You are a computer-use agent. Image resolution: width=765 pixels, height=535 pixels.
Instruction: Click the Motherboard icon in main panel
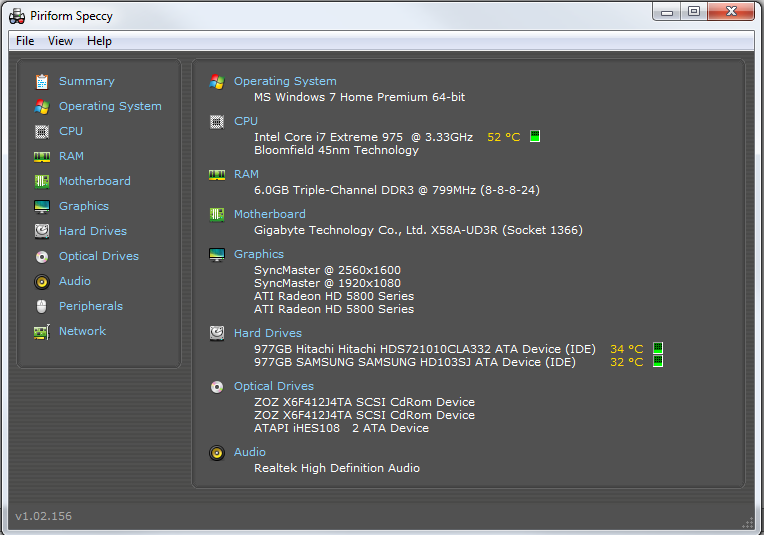217,214
